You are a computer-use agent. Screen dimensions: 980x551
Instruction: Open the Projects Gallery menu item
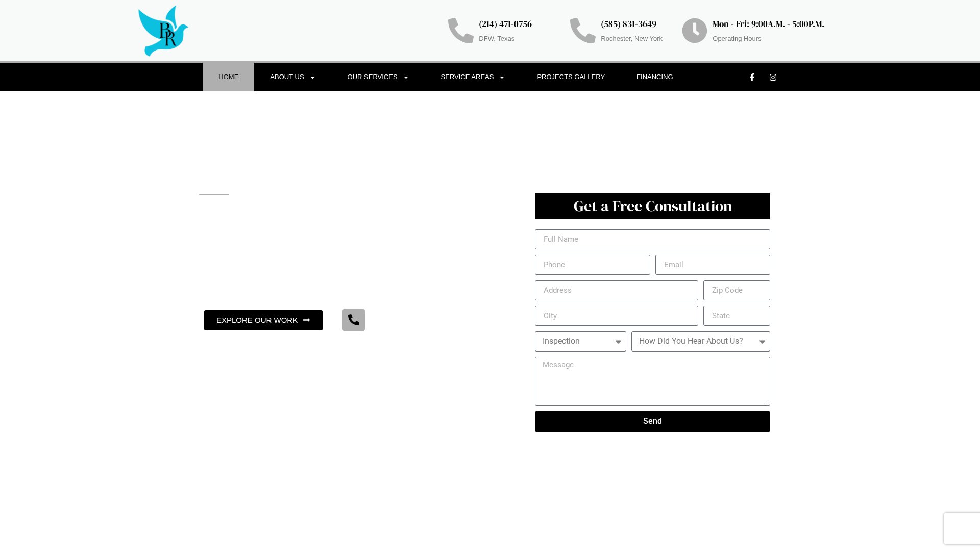click(x=571, y=77)
